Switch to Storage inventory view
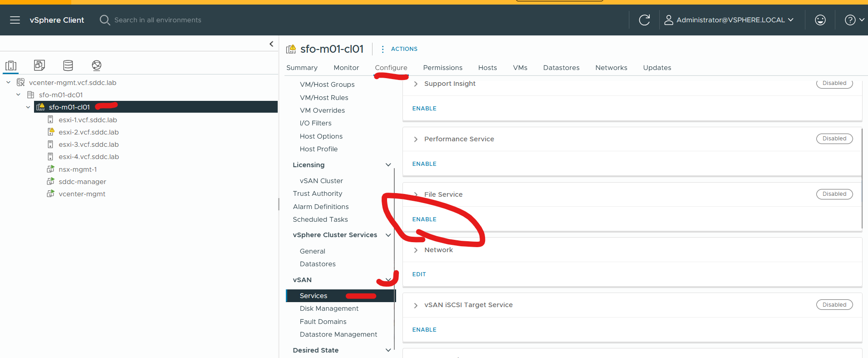The image size is (868, 358). [x=68, y=65]
